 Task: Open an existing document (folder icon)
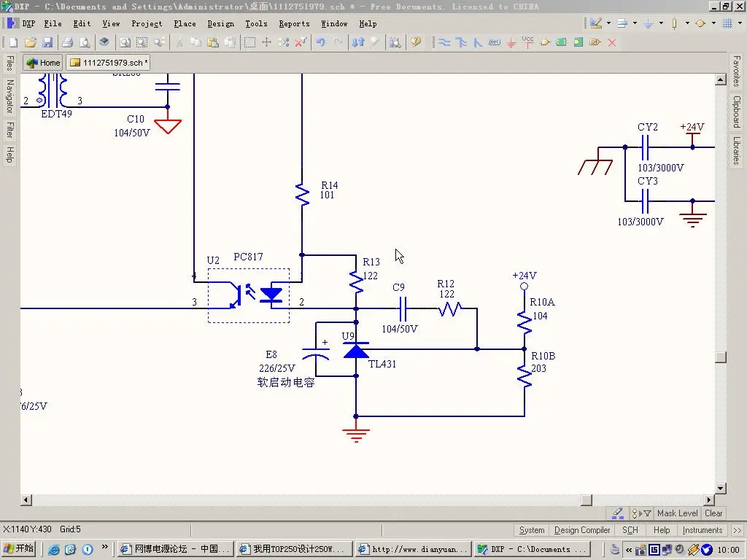click(31, 42)
